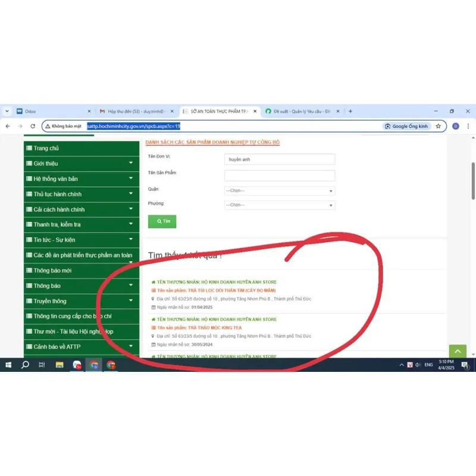Screen dimensions: 476x476
Task: Open File Explorer from the taskbar
Action: (x=59, y=365)
